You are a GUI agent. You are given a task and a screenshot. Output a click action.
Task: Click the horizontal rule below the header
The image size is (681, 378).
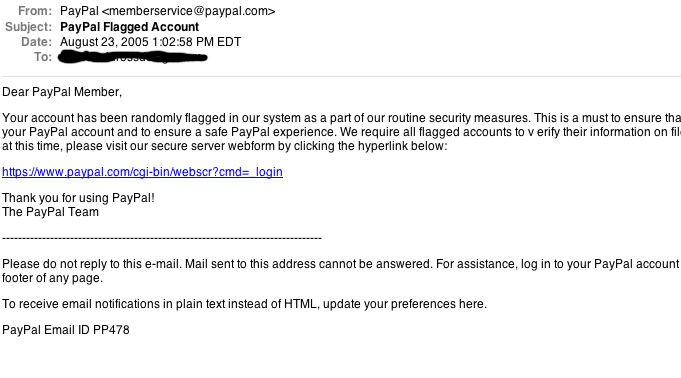pyautogui.click(x=341, y=76)
